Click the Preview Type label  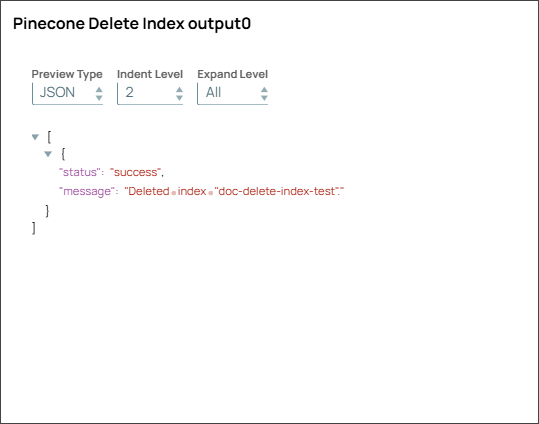click(x=67, y=74)
